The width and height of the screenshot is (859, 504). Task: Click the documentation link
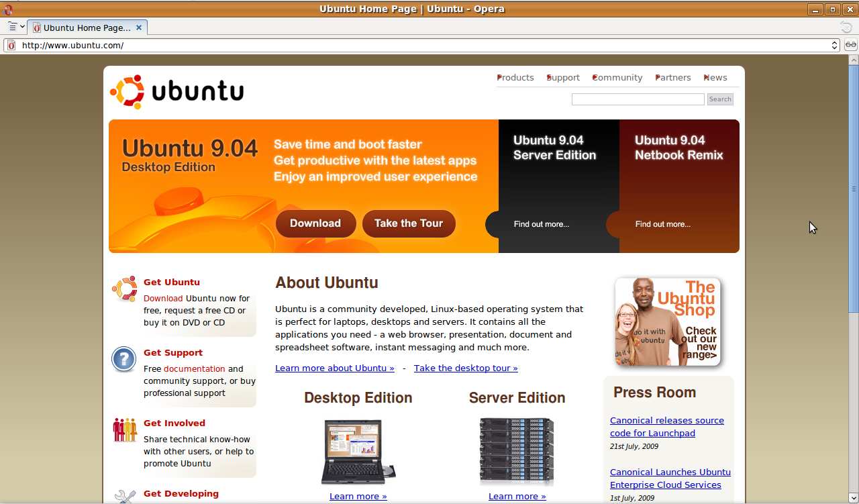tap(195, 369)
